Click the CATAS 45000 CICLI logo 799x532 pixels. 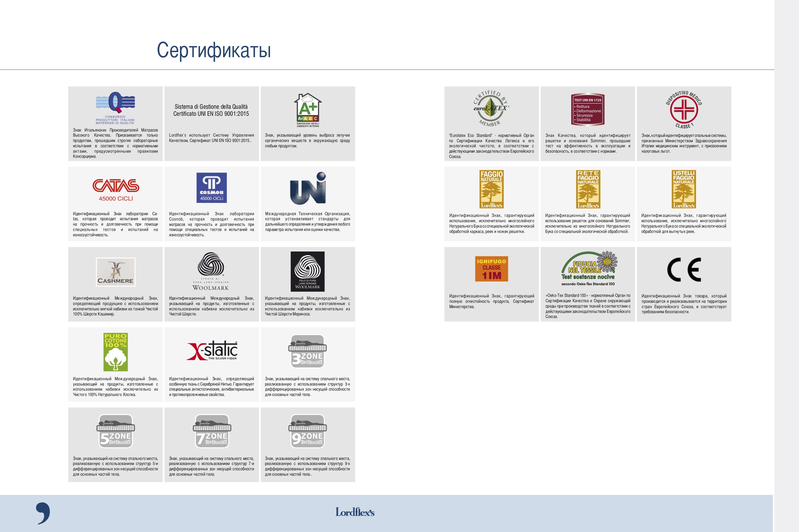(x=116, y=190)
